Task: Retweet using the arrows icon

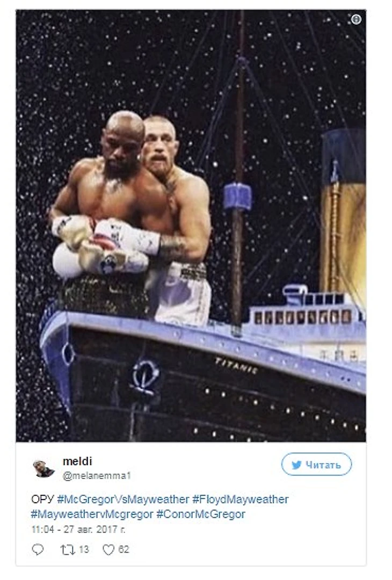Action: tap(68, 550)
